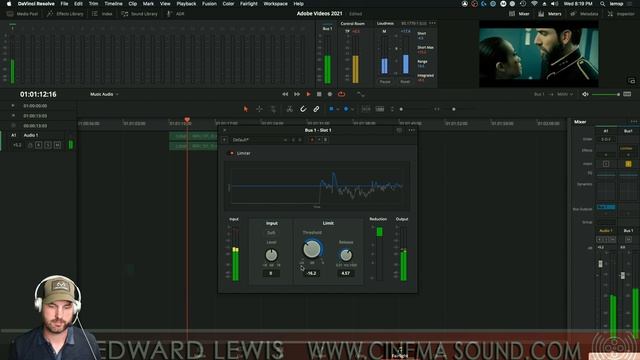Image resolution: width=640 pixels, height=360 pixels.
Task: Stop playback with the stop button
Action: [319, 94]
